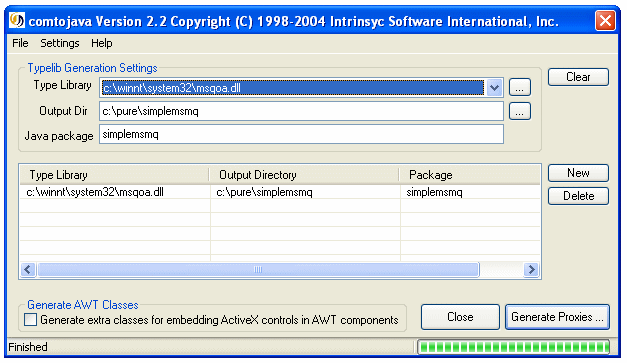The width and height of the screenshot is (627, 363).
Task: Open the File menu
Action: coord(20,43)
